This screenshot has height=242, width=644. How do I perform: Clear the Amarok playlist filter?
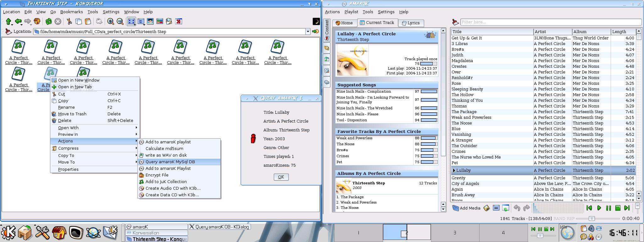pyautogui.click(x=455, y=22)
